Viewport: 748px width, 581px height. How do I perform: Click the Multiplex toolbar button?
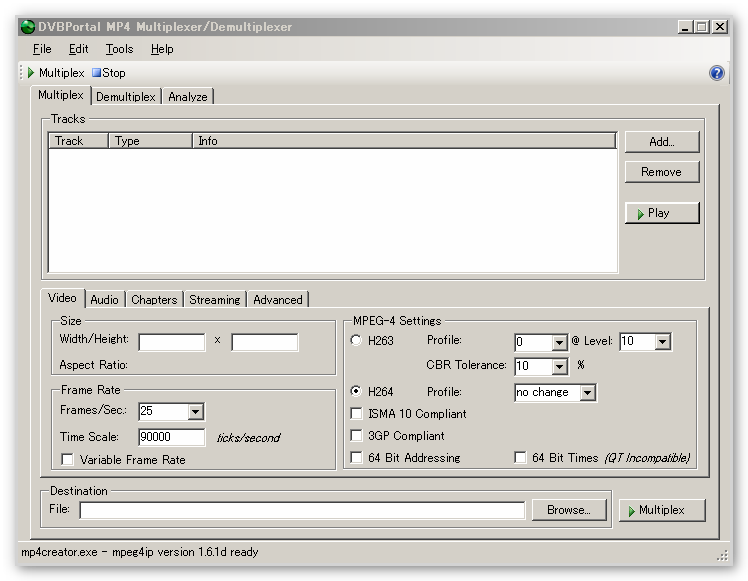click(56, 73)
